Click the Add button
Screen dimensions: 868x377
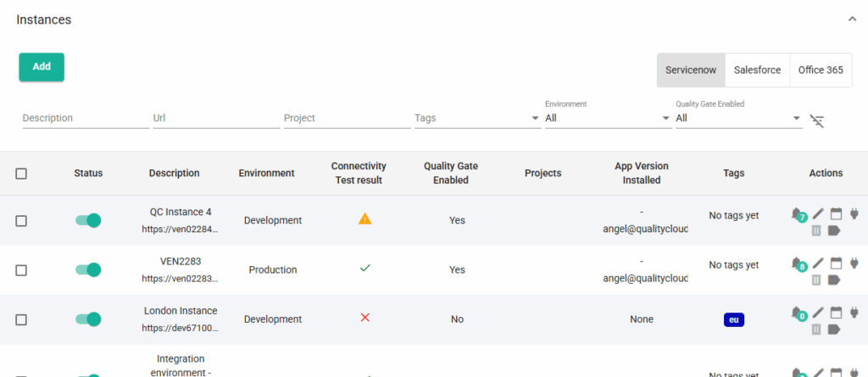[42, 67]
